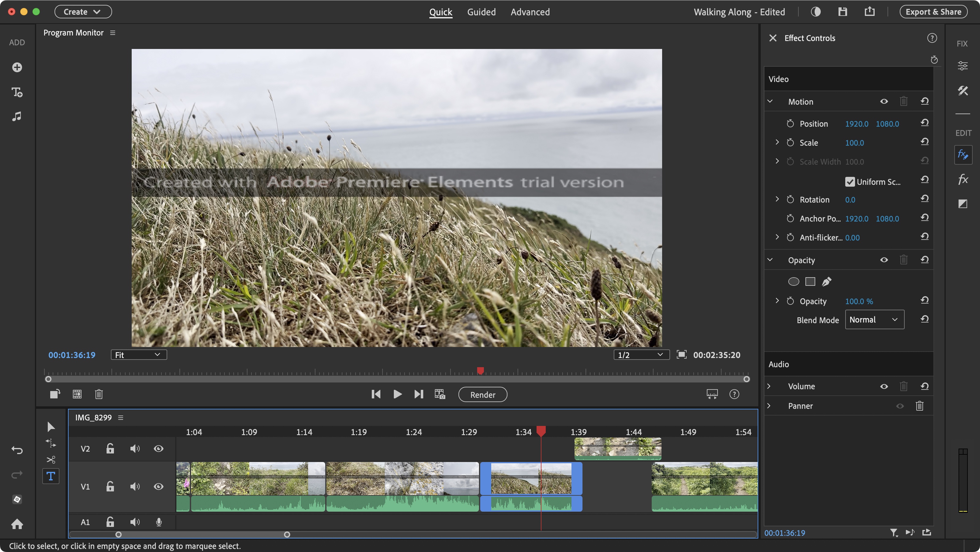Click the Effect Controls help icon
Image resolution: width=980 pixels, height=552 pixels.
click(932, 38)
